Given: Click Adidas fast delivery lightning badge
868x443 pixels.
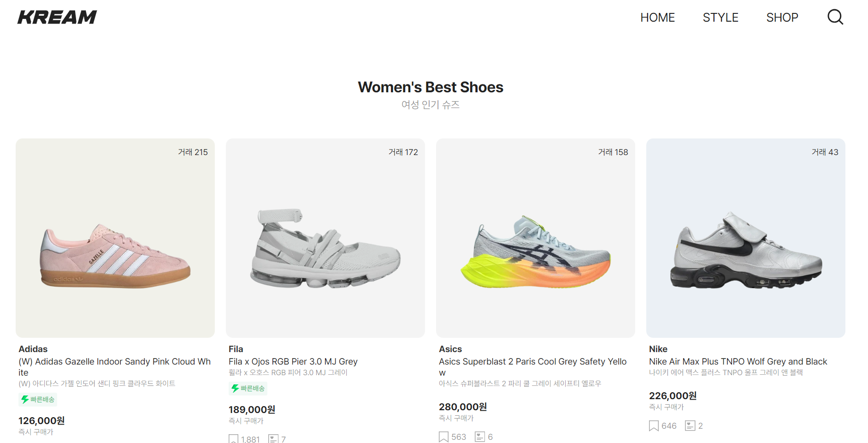Looking at the screenshot, I should click(38, 400).
